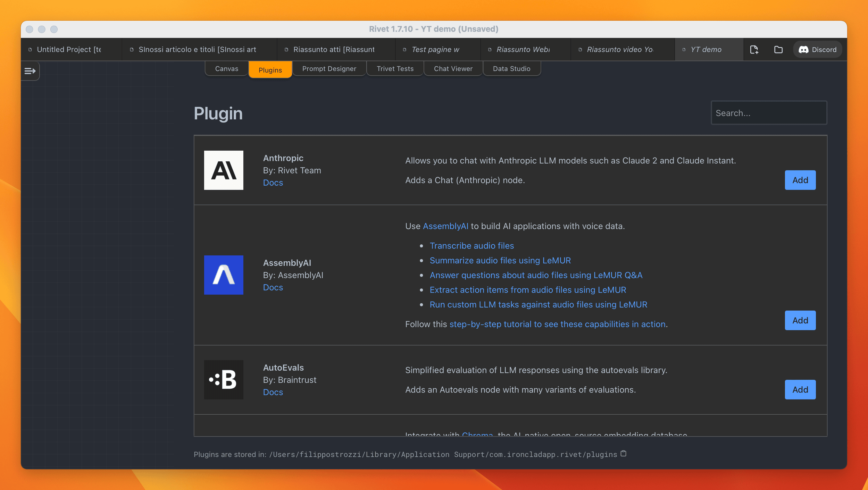Add the AutoEvals plugin
Viewport: 868px width, 490px height.
800,390
